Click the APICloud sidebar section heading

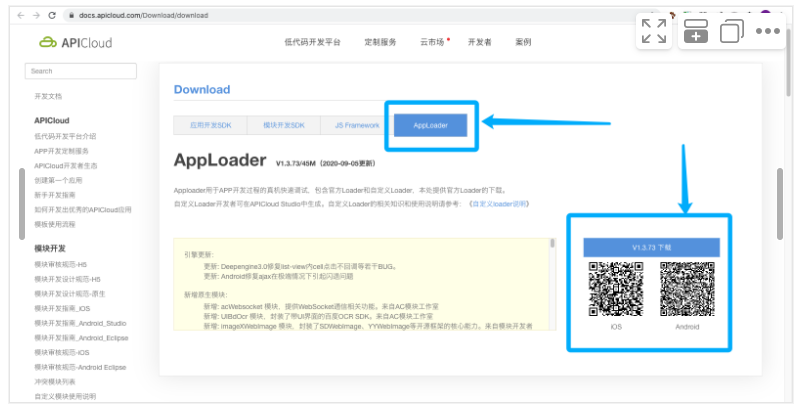click(x=52, y=120)
